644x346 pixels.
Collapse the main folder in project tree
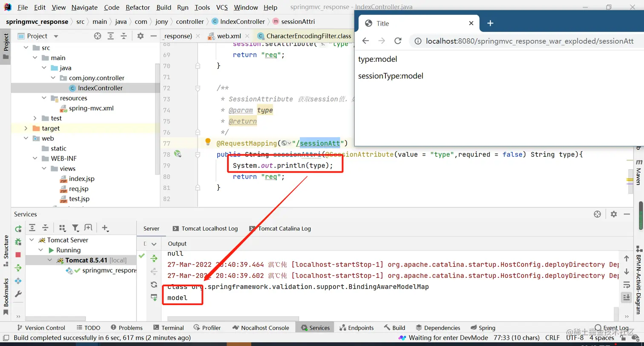(35, 58)
